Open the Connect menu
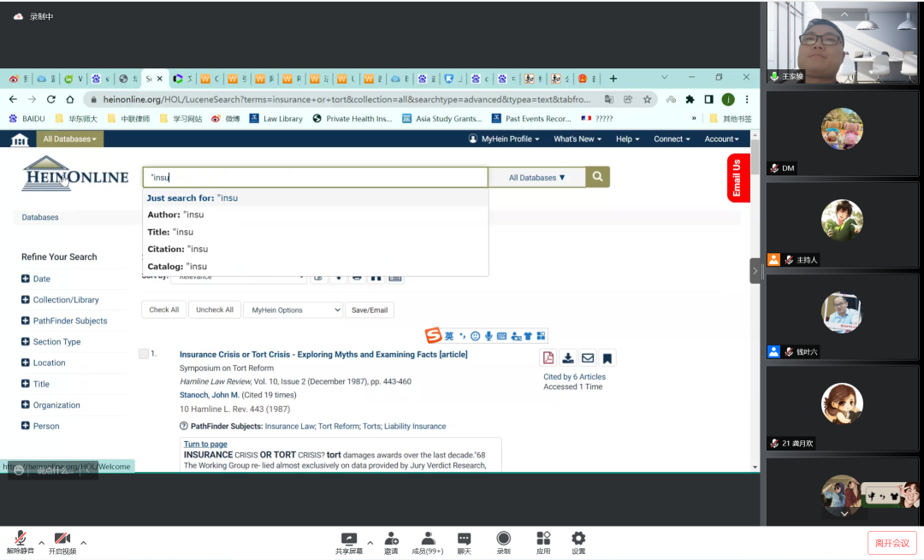This screenshot has height=560, width=924. point(672,139)
